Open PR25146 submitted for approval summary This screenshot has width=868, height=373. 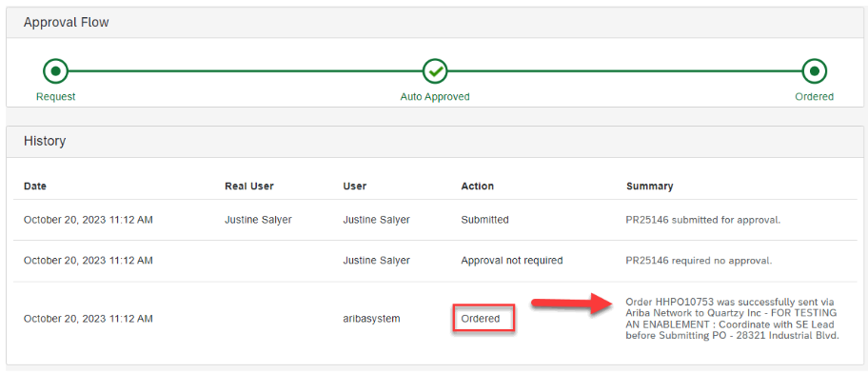pos(703,220)
